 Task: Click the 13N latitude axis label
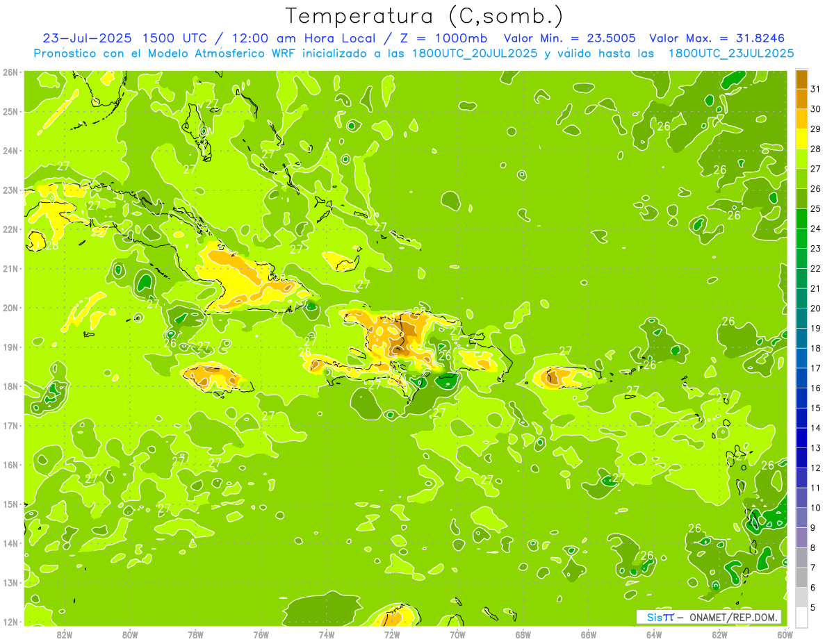10,583
